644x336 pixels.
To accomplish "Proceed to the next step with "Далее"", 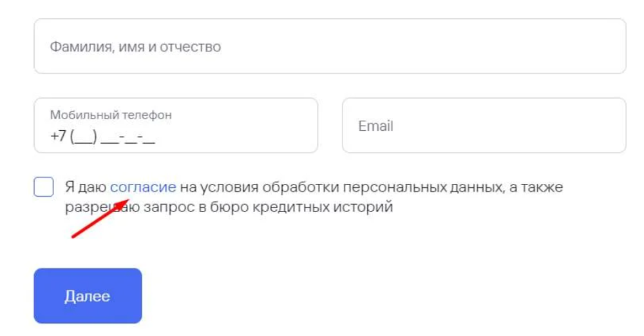I will point(88,296).
